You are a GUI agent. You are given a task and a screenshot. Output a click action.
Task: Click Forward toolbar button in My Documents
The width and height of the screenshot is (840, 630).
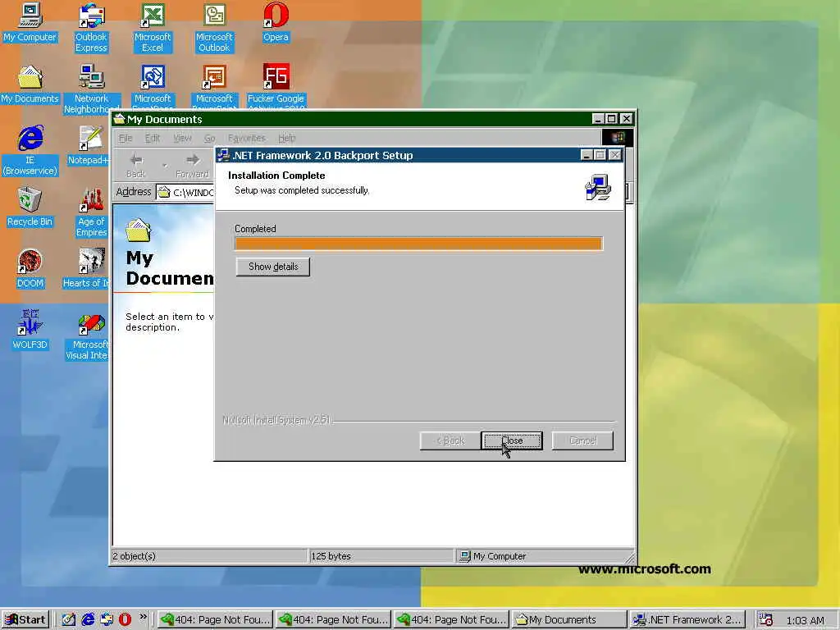coord(192,165)
